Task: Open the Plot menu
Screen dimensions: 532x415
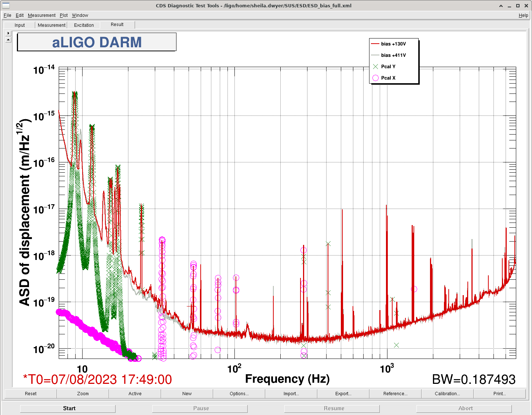Action: click(64, 15)
